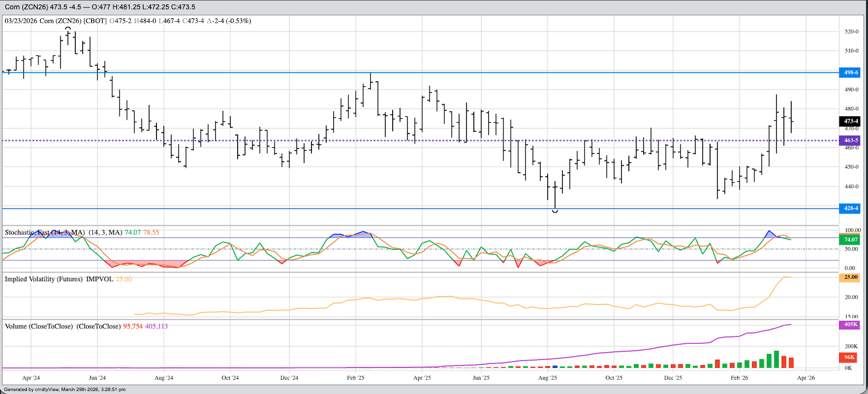
Task: Click the blue 498-6 price label
Action: (851, 73)
